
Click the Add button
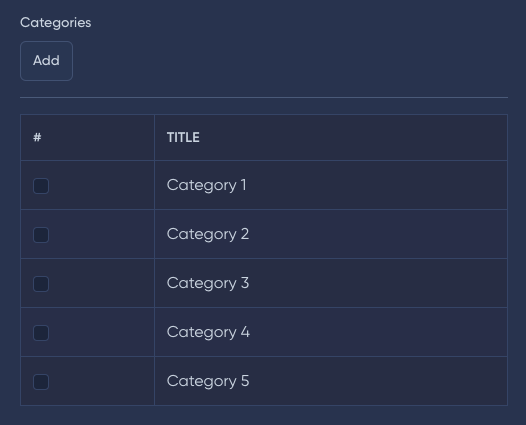pos(46,61)
